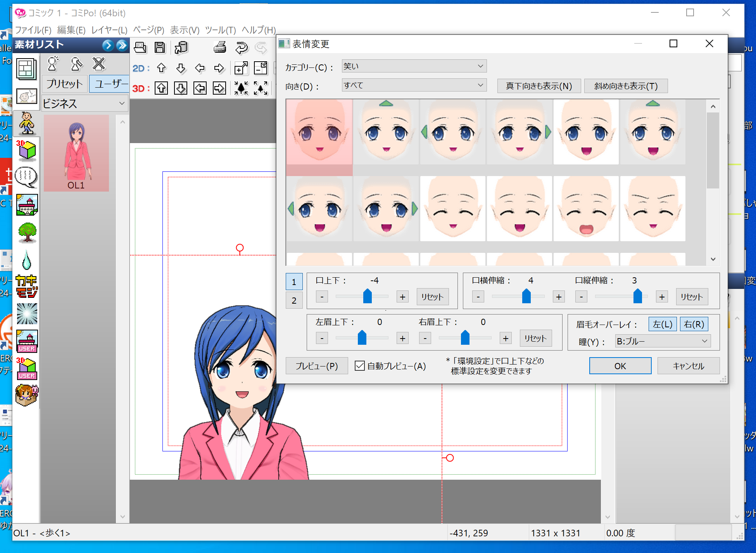Click the プレビュー(P) button
The height and width of the screenshot is (553, 756).
(316, 366)
